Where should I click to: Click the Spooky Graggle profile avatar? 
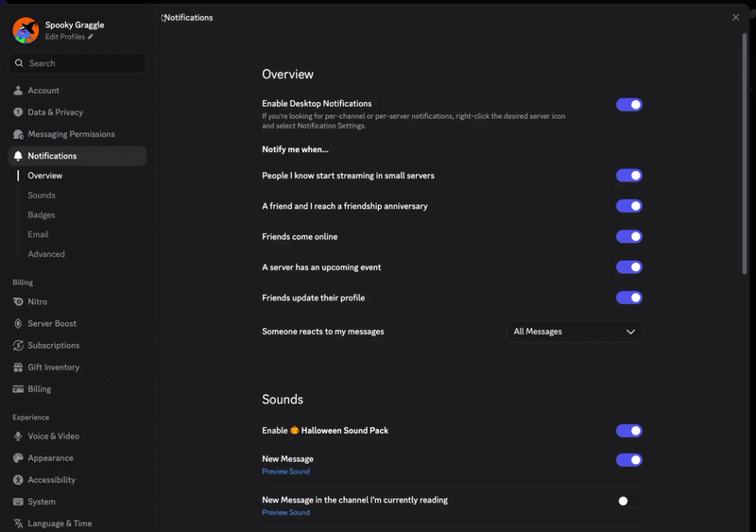[x=26, y=30]
